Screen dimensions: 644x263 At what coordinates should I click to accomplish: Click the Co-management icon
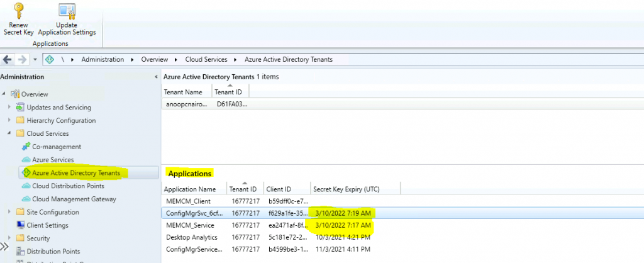click(26, 147)
